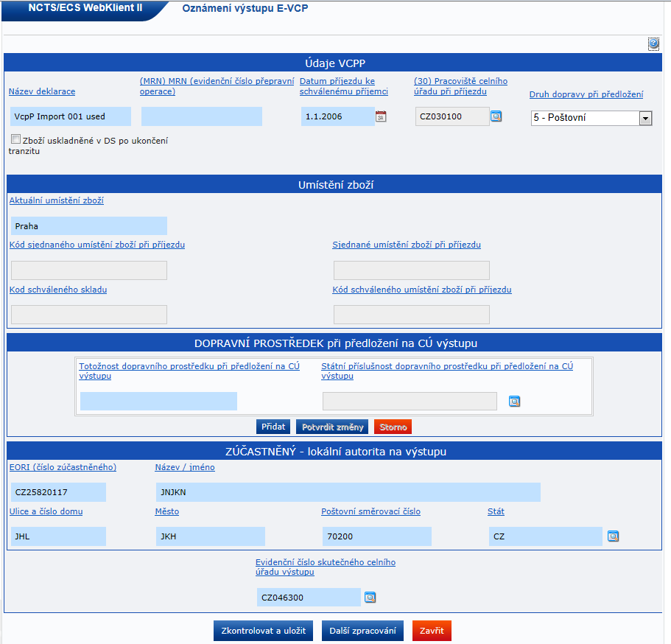
Task: Open the 'Název deklarace' label link
Action: pyautogui.click(x=42, y=91)
